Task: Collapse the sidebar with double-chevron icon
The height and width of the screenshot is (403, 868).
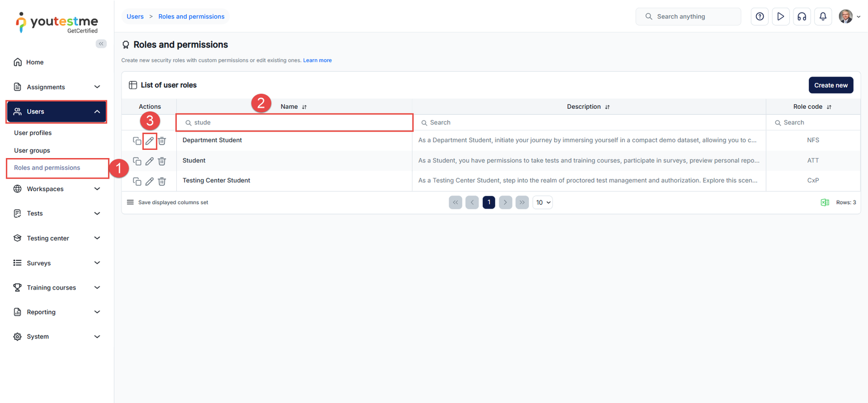Action: tap(101, 43)
